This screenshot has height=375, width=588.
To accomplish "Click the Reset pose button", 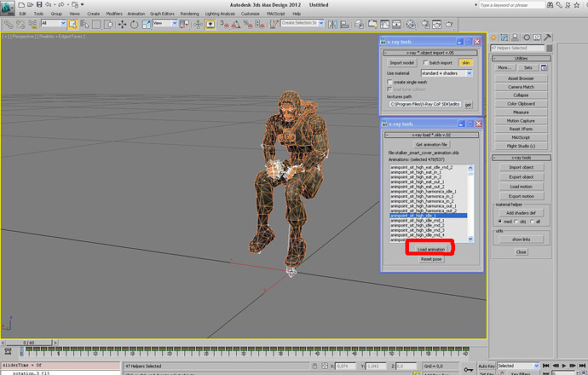I will tap(432, 259).
